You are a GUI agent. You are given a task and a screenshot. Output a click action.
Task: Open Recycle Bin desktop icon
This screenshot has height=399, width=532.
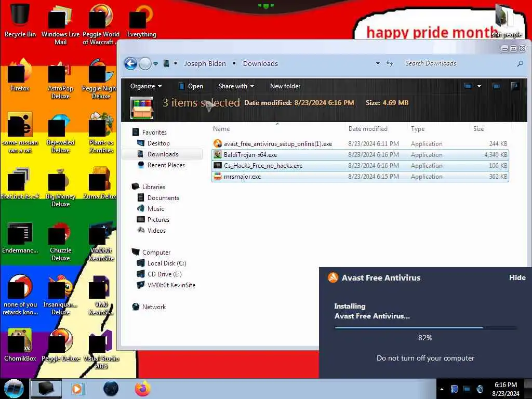coord(20,20)
